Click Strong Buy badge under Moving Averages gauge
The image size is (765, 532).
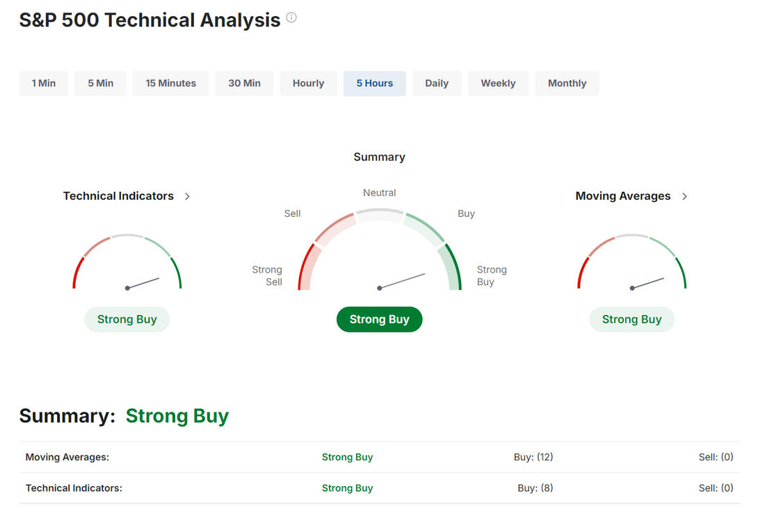coord(631,319)
